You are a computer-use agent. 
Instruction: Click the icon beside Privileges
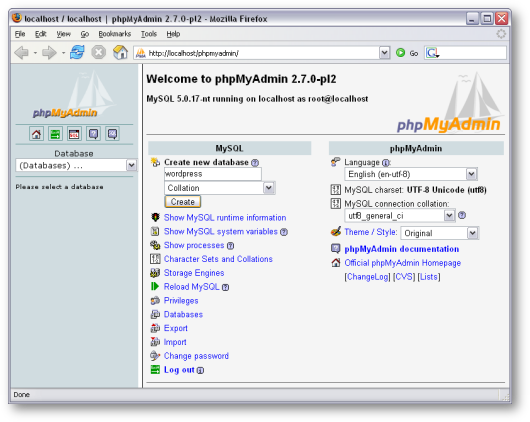[155, 301]
